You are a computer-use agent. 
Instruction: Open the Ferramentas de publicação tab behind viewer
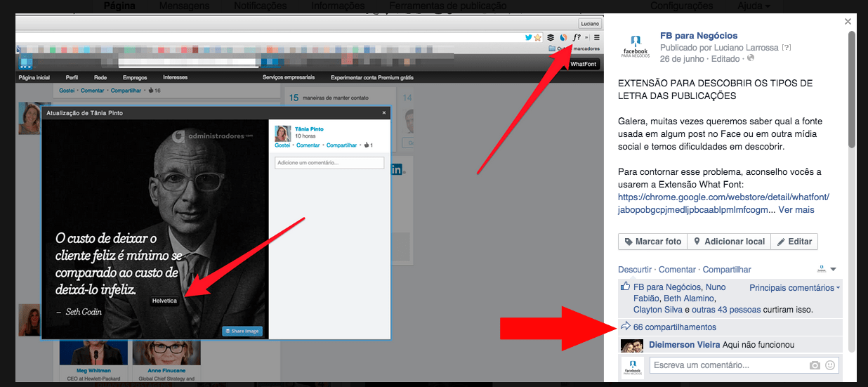point(448,6)
